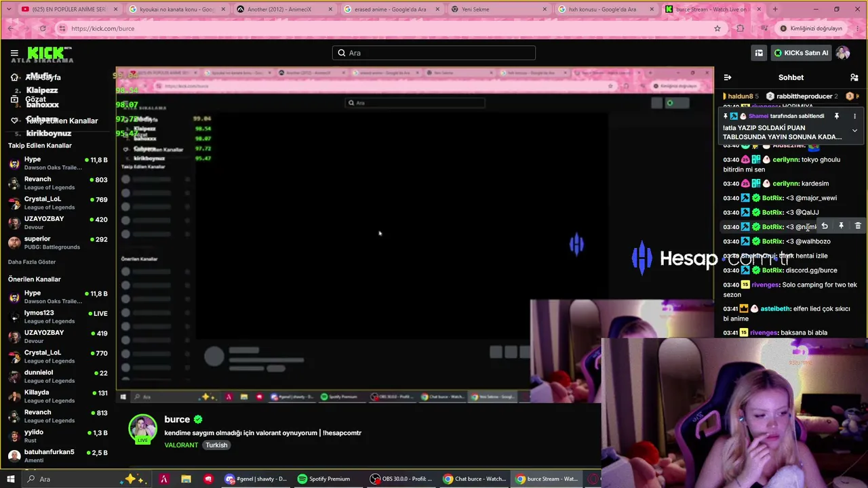
Task: Open Chat burce Chrome window on taskbar
Action: [474, 479]
